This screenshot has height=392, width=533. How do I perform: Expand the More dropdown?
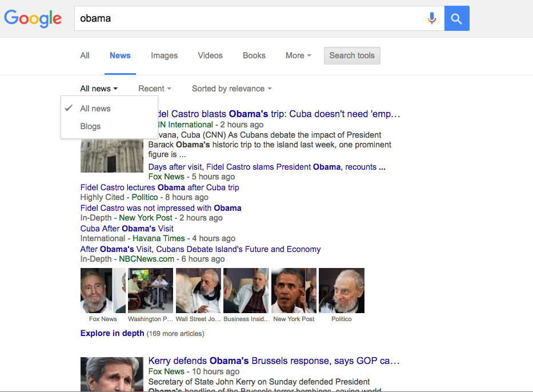click(x=298, y=55)
